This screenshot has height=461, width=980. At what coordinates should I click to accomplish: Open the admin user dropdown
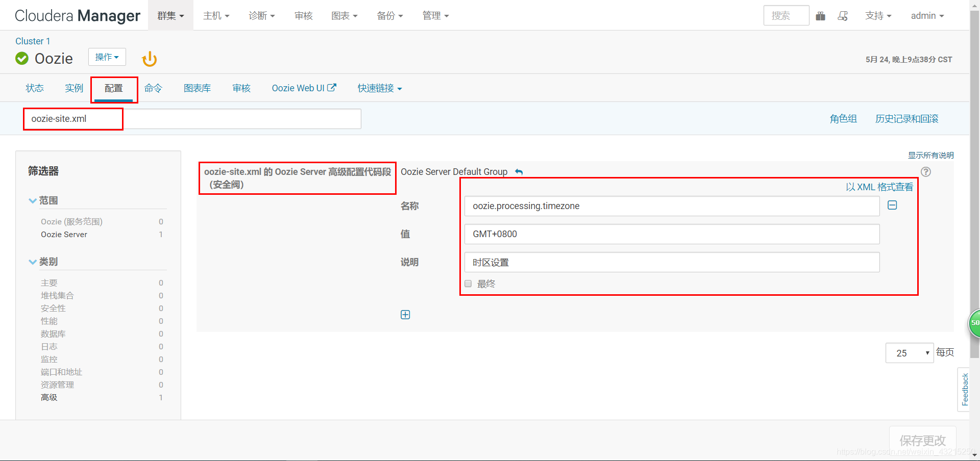coord(927,16)
